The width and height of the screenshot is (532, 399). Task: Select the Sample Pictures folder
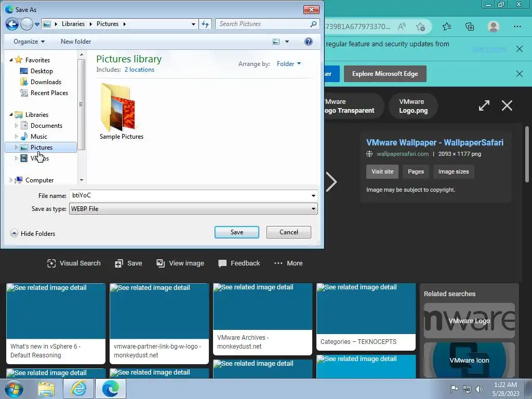pos(121,111)
